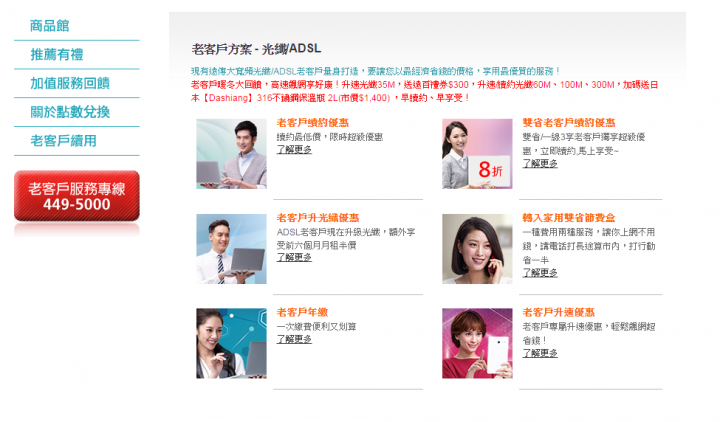Select 推薦有禮 in the sidebar

57,55
